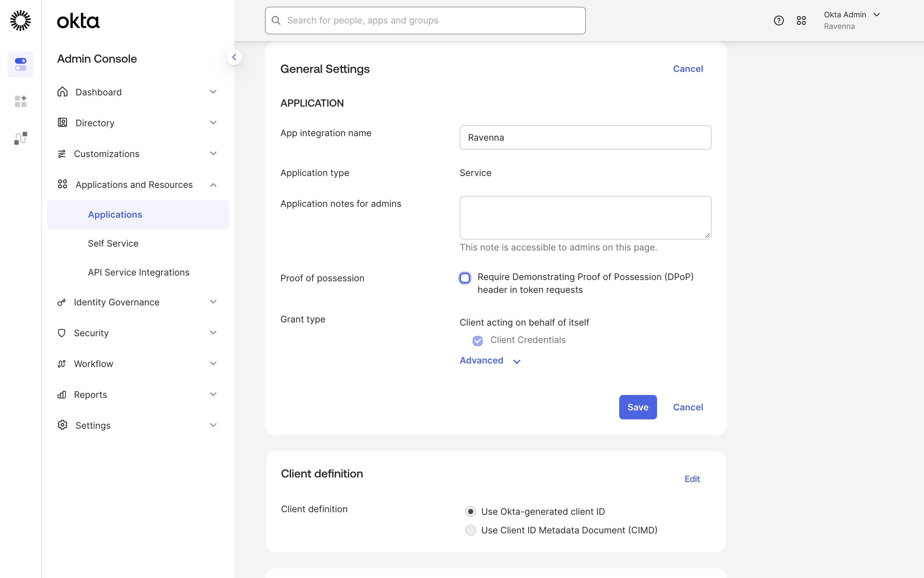924x578 pixels.
Task: Click the search people, apps and groups field
Action: click(425, 20)
